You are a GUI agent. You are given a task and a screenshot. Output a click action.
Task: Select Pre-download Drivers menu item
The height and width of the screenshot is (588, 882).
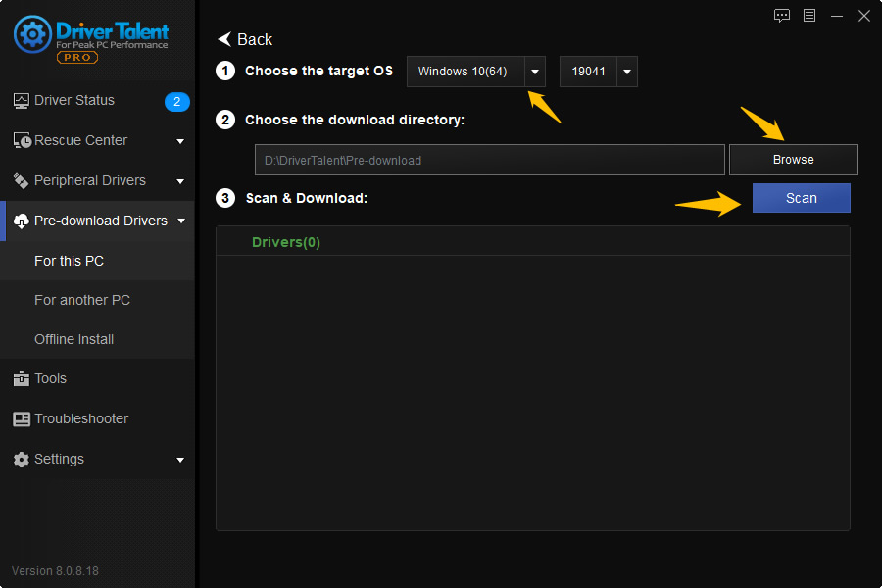[97, 221]
